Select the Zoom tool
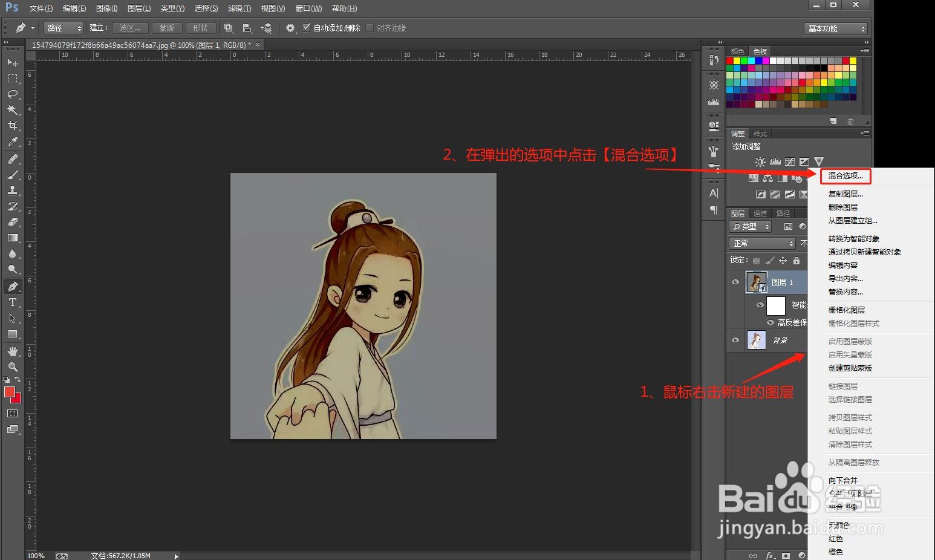Screen dimensions: 935x560 (12, 367)
